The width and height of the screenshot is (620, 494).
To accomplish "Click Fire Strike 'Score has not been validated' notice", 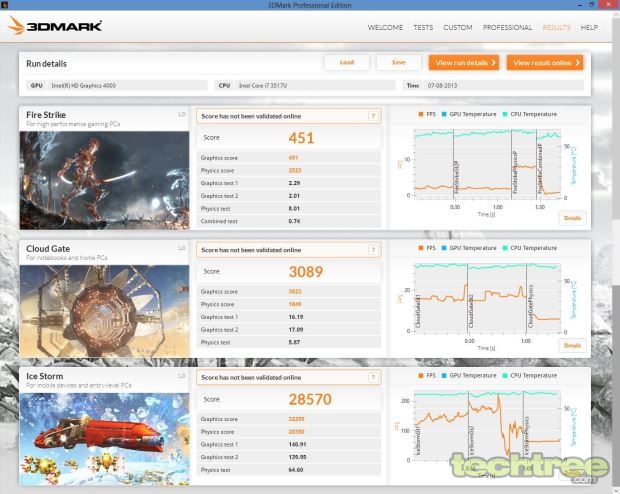I will pyautogui.click(x=289, y=116).
